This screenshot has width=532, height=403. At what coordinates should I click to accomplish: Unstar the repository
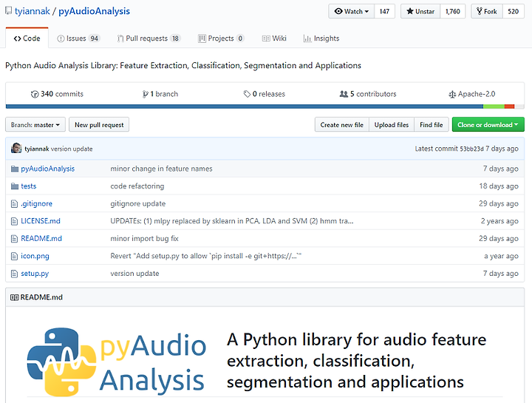pos(420,12)
